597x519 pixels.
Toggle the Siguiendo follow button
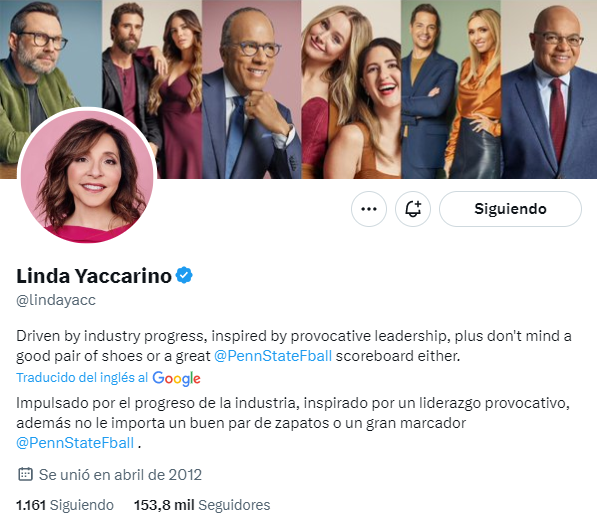pyautogui.click(x=510, y=209)
